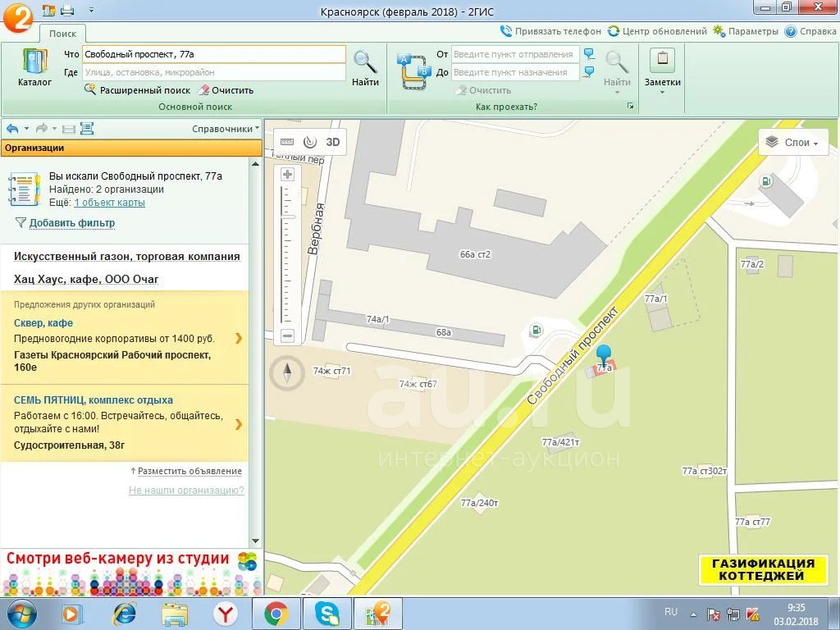Click the gas station icon near 68а
This screenshot has width=840, height=630.
pyautogui.click(x=535, y=330)
